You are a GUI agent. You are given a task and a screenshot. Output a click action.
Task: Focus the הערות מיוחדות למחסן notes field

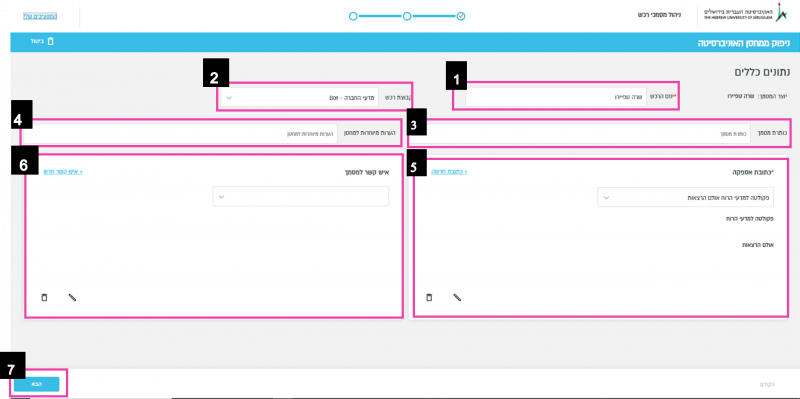pyautogui.click(x=180, y=134)
